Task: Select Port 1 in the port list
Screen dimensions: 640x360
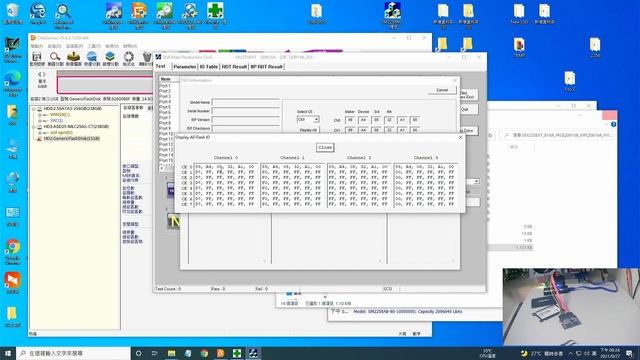Action: [x=165, y=86]
